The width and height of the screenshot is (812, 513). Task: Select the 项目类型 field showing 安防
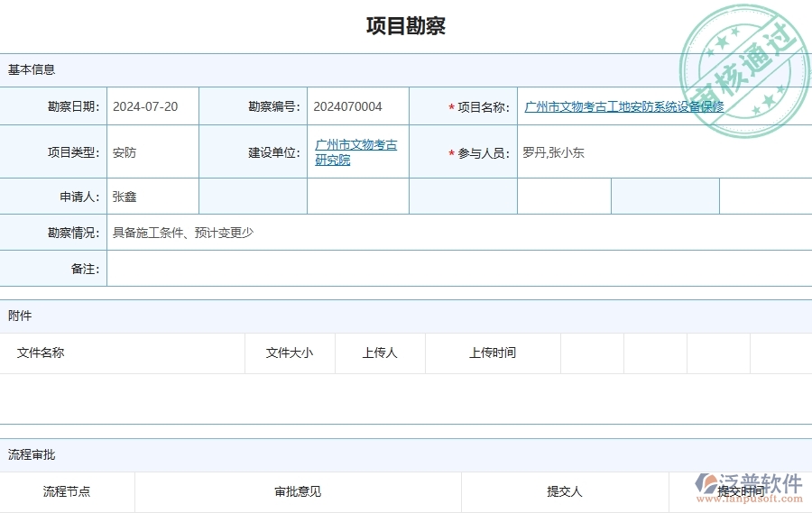pos(152,152)
